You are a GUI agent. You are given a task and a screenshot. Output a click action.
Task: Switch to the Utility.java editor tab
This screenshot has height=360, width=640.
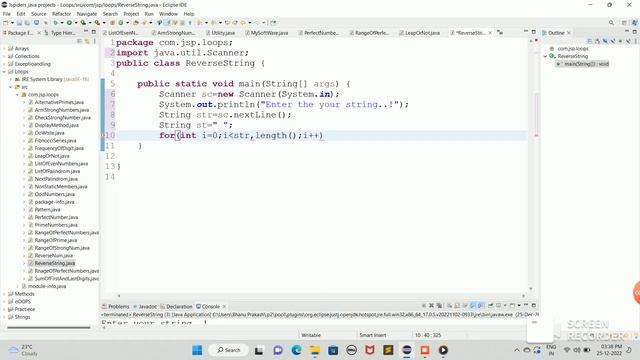coord(223,33)
